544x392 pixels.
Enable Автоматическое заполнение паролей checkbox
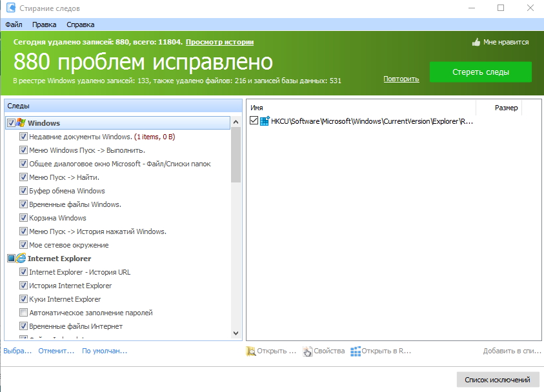click(x=23, y=312)
